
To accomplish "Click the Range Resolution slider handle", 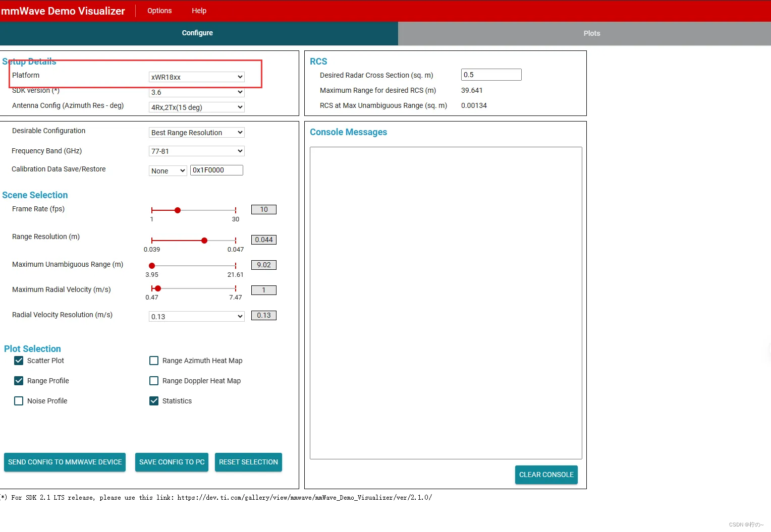I will click(x=204, y=241).
